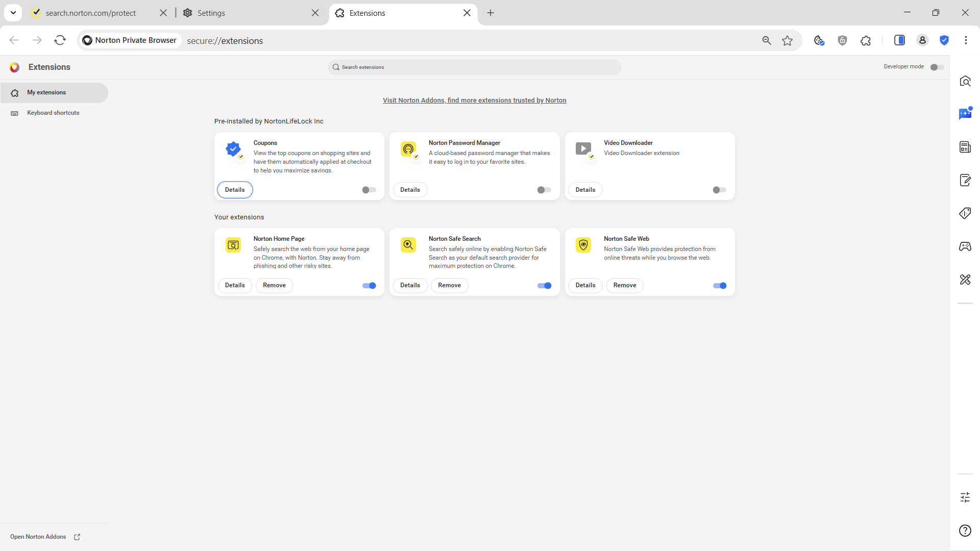Remove the Norton Home Page extension

(274, 286)
